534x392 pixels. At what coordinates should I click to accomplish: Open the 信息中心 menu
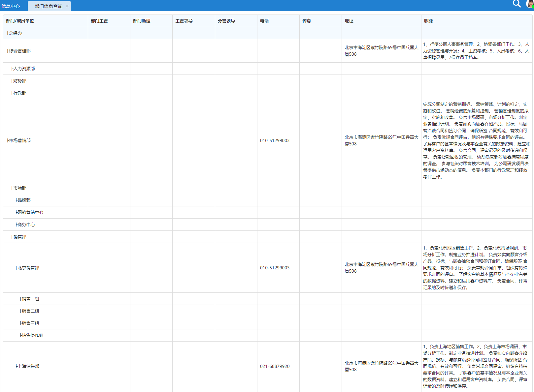tap(11, 6)
